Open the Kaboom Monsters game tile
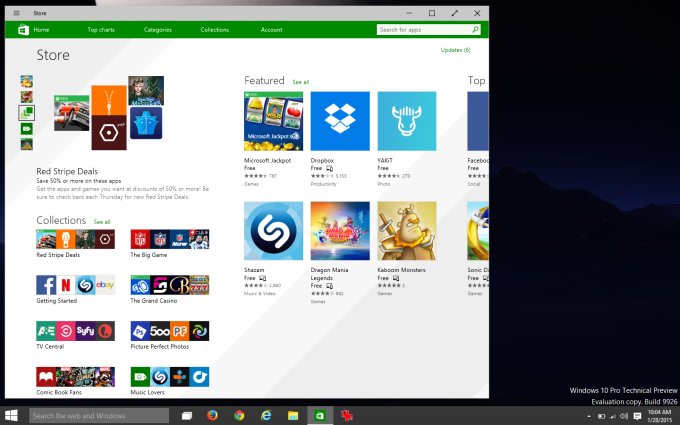 (x=406, y=231)
